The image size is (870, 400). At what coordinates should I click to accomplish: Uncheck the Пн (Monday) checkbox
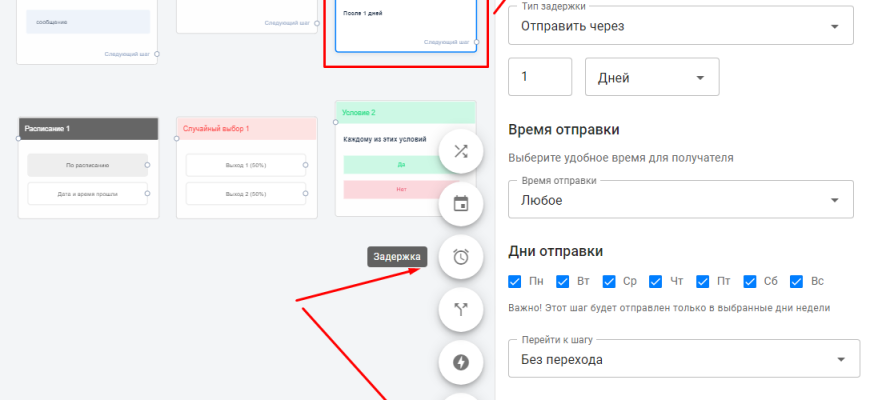tap(516, 281)
